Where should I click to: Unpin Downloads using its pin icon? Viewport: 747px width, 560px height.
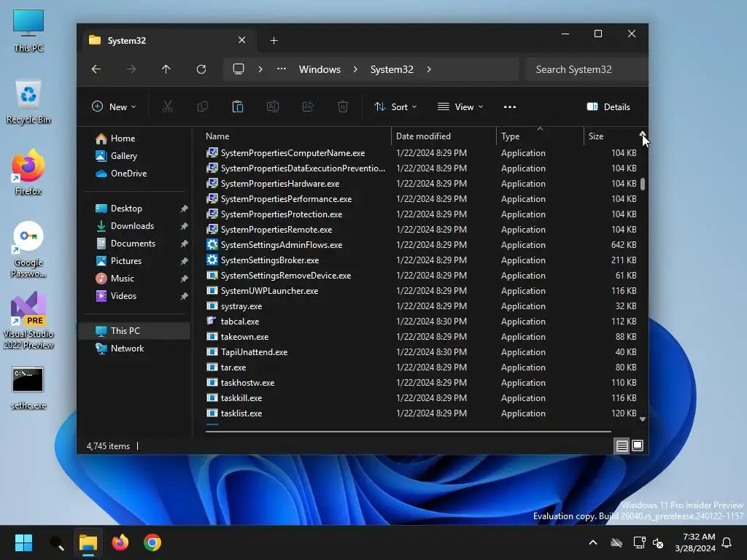(184, 226)
